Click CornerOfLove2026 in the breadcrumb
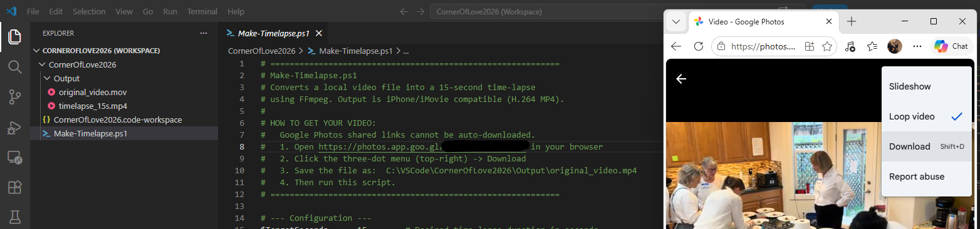The width and height of the screenshot is (980, 229). [x=261, y=51]
